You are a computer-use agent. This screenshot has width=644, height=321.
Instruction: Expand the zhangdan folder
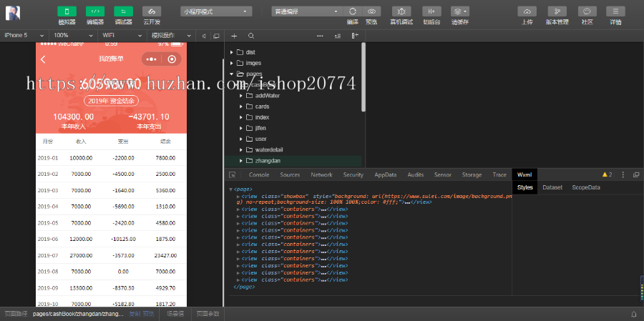241,162
